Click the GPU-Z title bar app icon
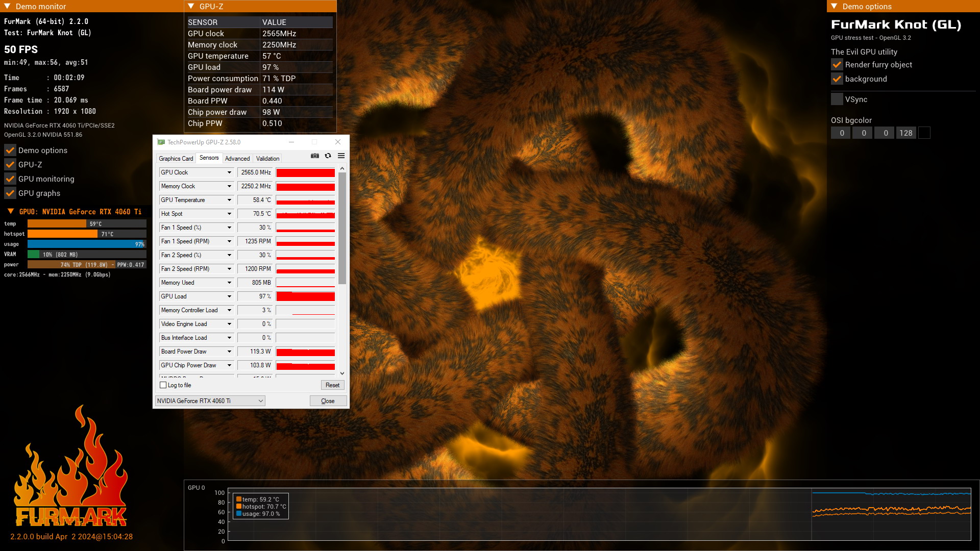This screenshot has height=551, width=980. tap(161, 142)
